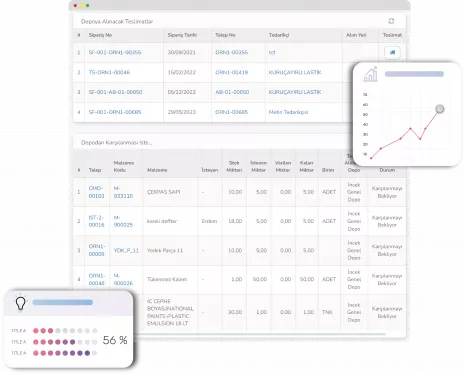Open request A8-01-00050 in Talep No column
The image size is (465, 375).
click(232, 92)
